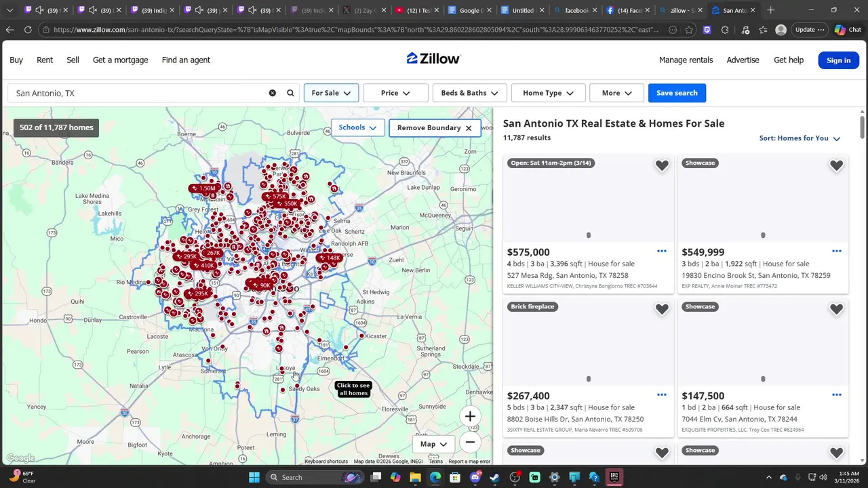Open options menu for $549,999 listing

tap(837, 251)
